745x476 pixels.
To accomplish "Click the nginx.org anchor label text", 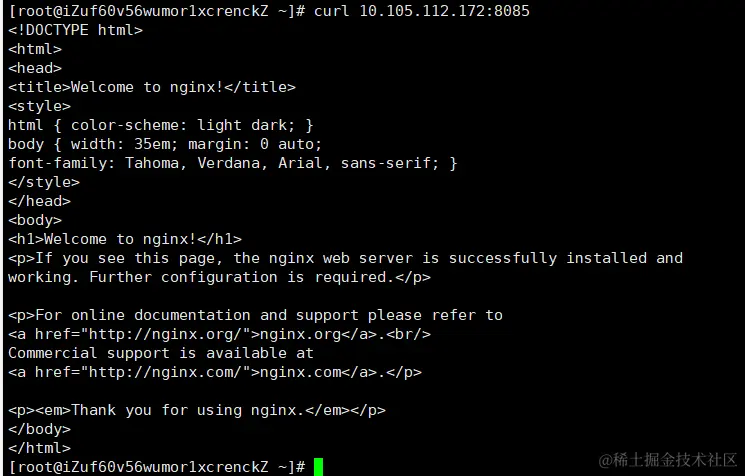I will 300,334.
